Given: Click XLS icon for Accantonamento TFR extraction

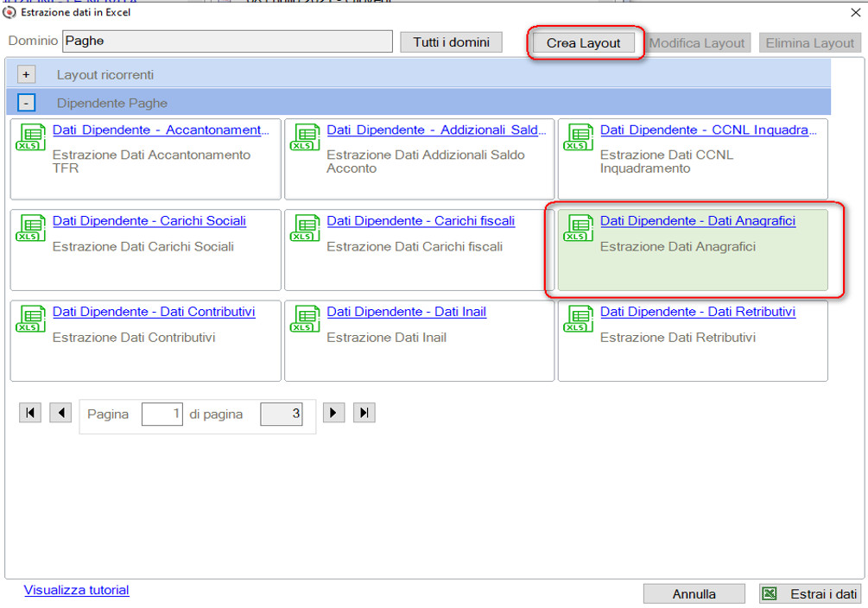Looking at the screenshot, I should point(30,137).
